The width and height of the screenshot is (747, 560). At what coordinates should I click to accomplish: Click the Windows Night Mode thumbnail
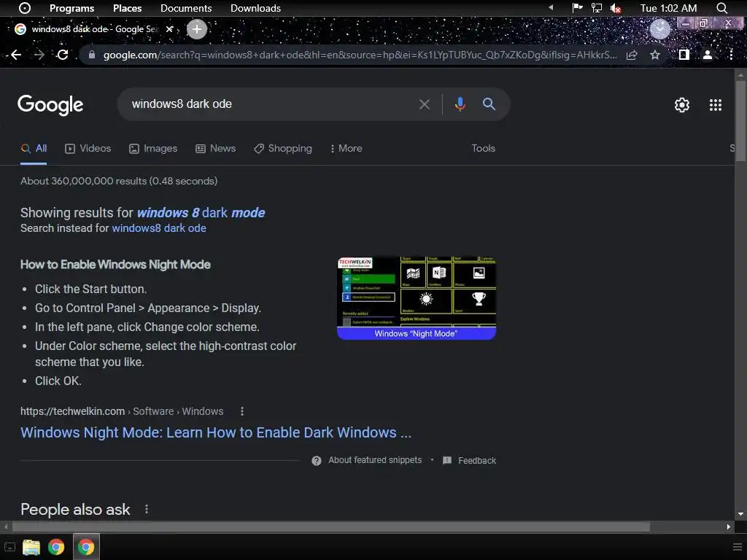[x=417, y=298]
